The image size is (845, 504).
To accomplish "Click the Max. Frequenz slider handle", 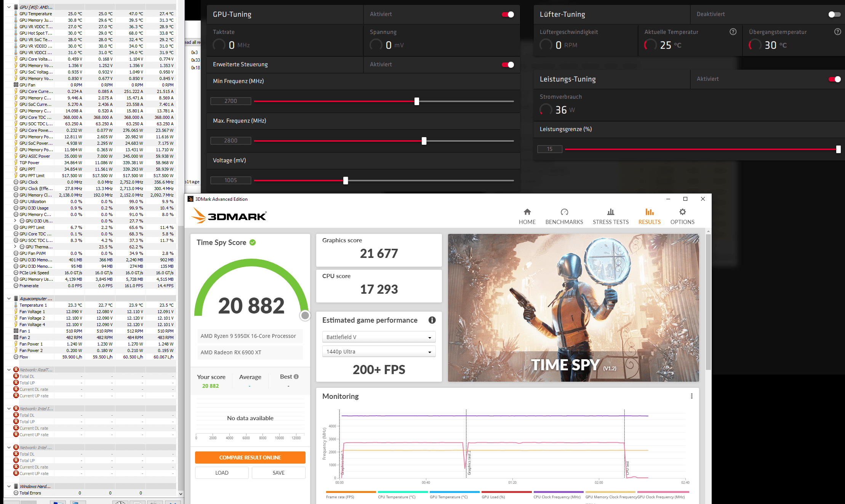I will point(424,141).
